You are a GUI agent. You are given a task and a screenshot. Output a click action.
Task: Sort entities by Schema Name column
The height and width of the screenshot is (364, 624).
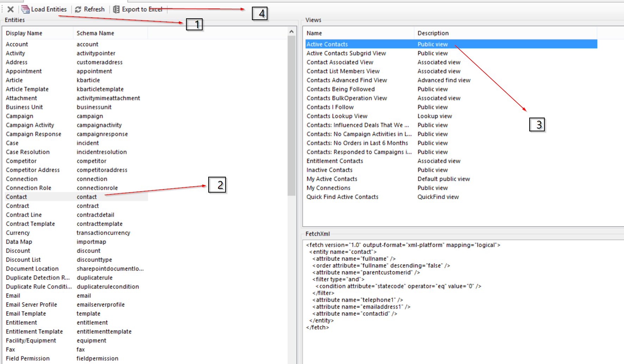click(95, 33)
